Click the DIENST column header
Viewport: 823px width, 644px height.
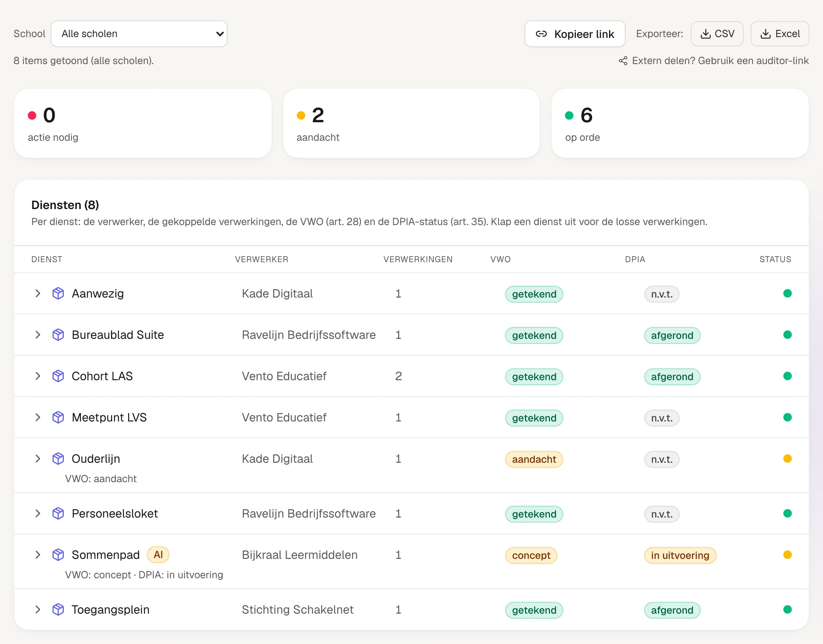(47, 259)
